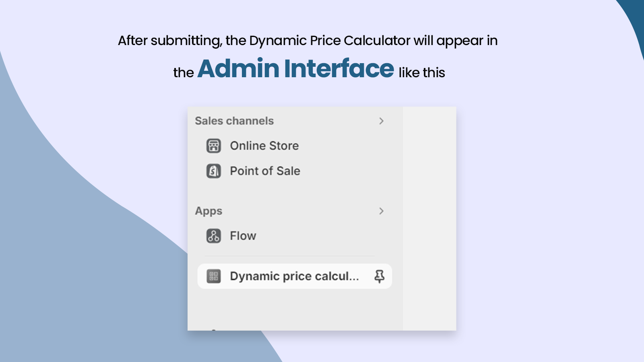Click the Point of Sale bag icon
The height and width of the screenshot is (362, 644).
(213, 171)
